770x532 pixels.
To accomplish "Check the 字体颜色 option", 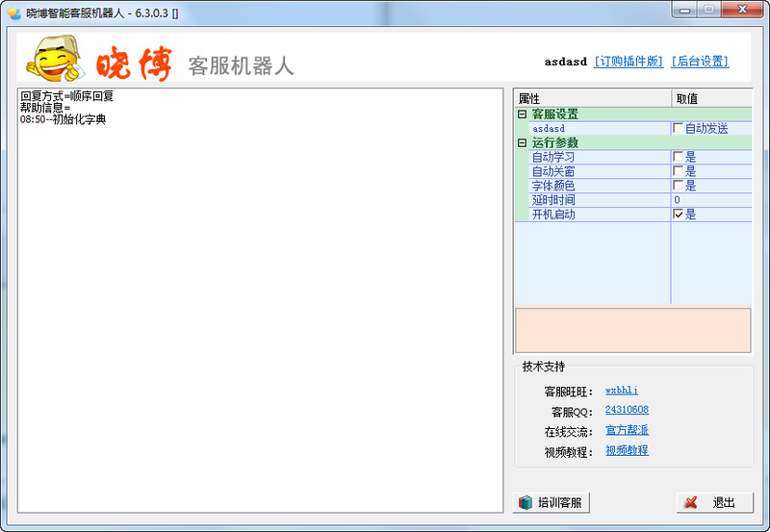I will click(x=679, y=186).
